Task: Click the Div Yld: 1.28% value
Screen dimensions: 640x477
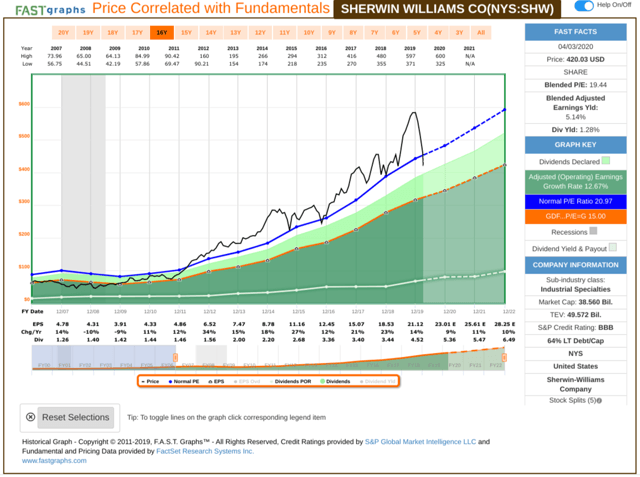Action: [576, 130]
